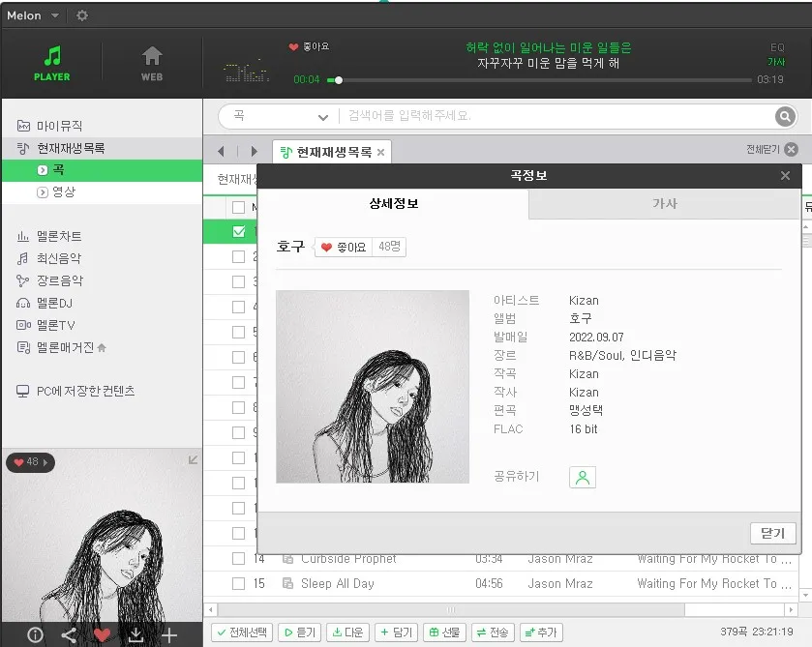Open Melon settings gear

82,15
